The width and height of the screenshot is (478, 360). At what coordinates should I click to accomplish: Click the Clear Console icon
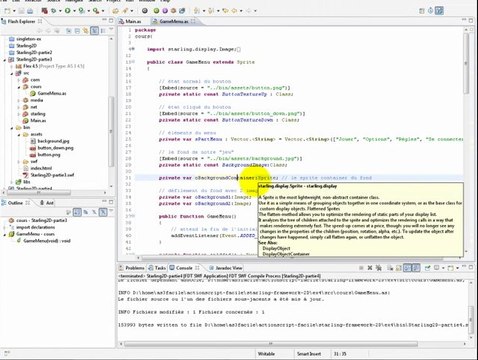coord(390,268)
